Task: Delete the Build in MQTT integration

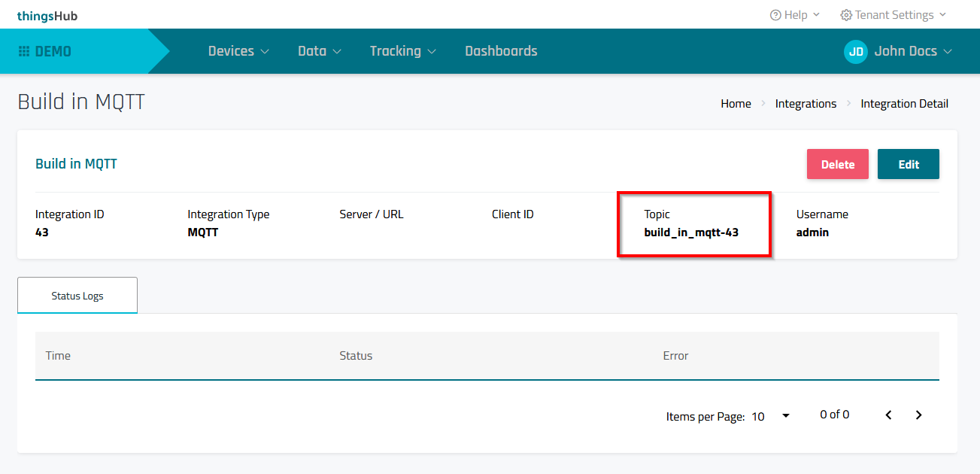Action: tap(837, 164)
